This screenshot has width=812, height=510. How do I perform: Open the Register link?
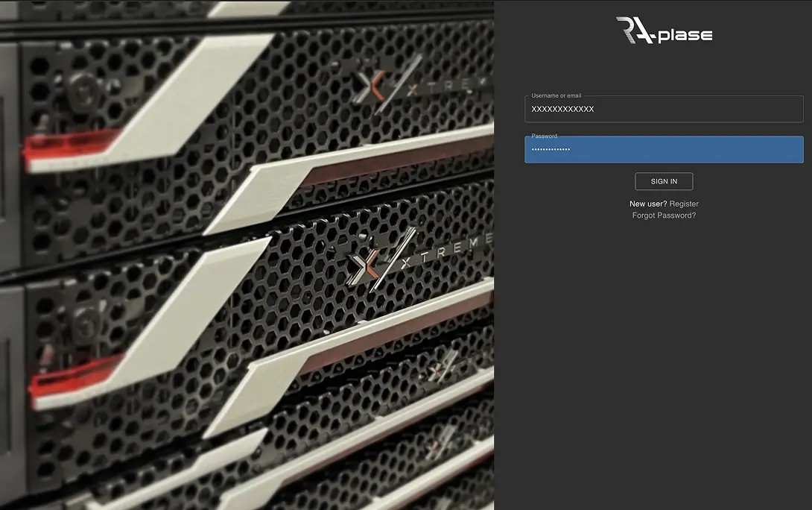tap(684, 204)
